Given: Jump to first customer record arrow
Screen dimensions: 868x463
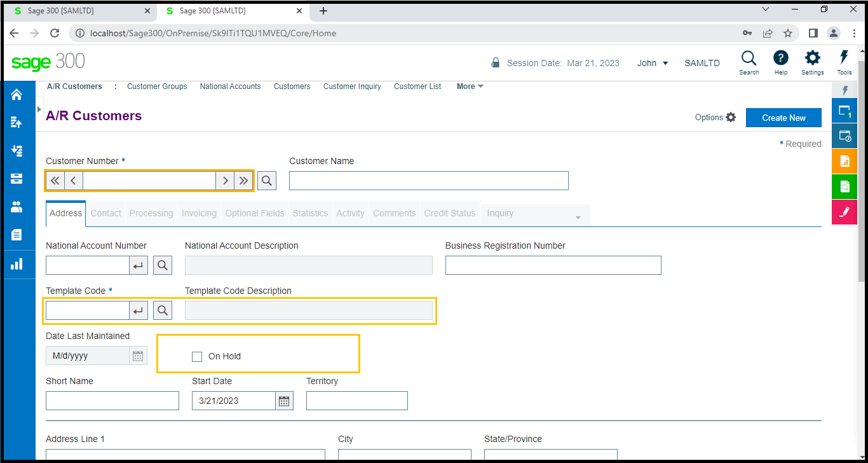Looking at the screenshot, I should point(55,181).
